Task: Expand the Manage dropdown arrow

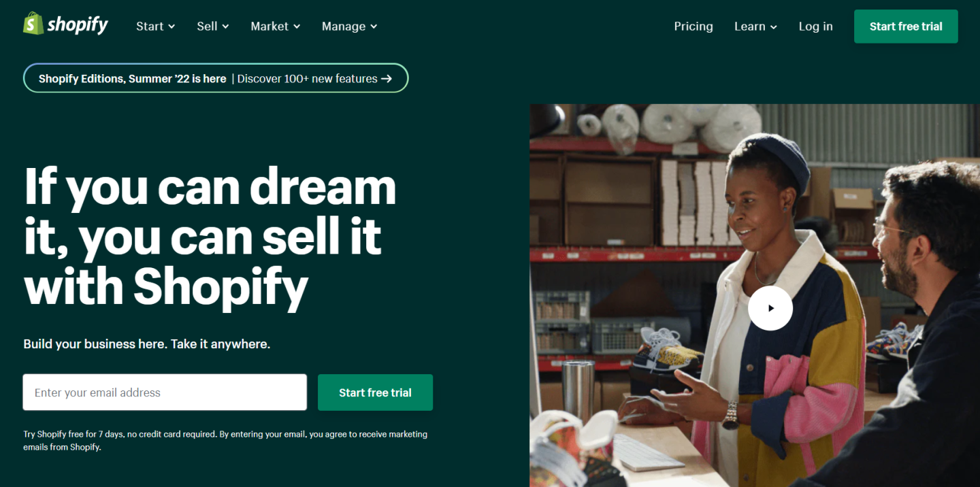Action: (374, 27)
